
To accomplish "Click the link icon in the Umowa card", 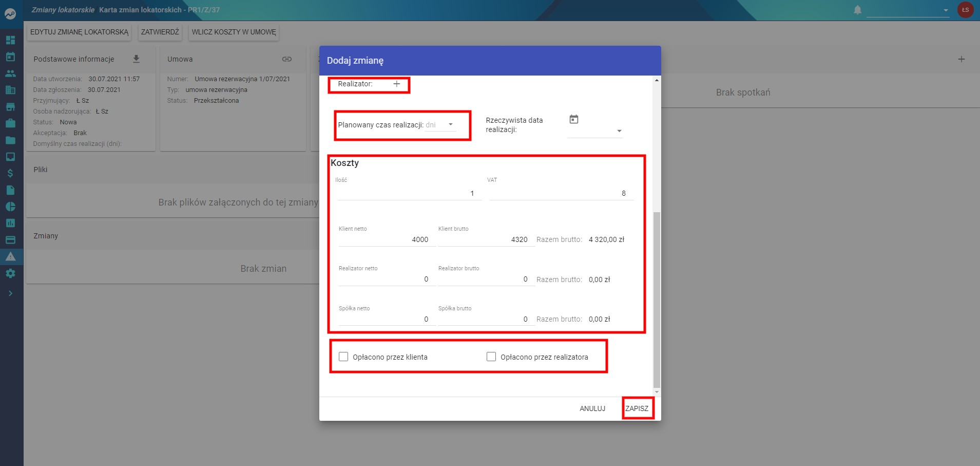I will [x=287, y=59].
